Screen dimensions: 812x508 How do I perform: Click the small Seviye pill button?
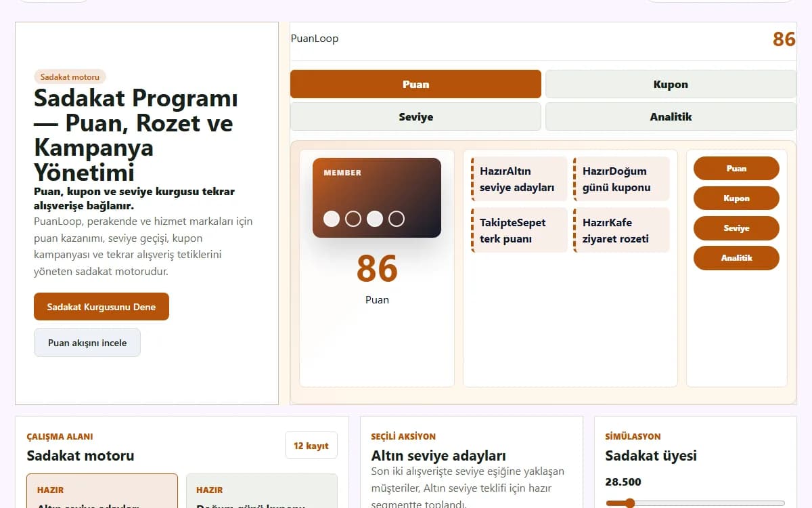click(x=736, y=228)
